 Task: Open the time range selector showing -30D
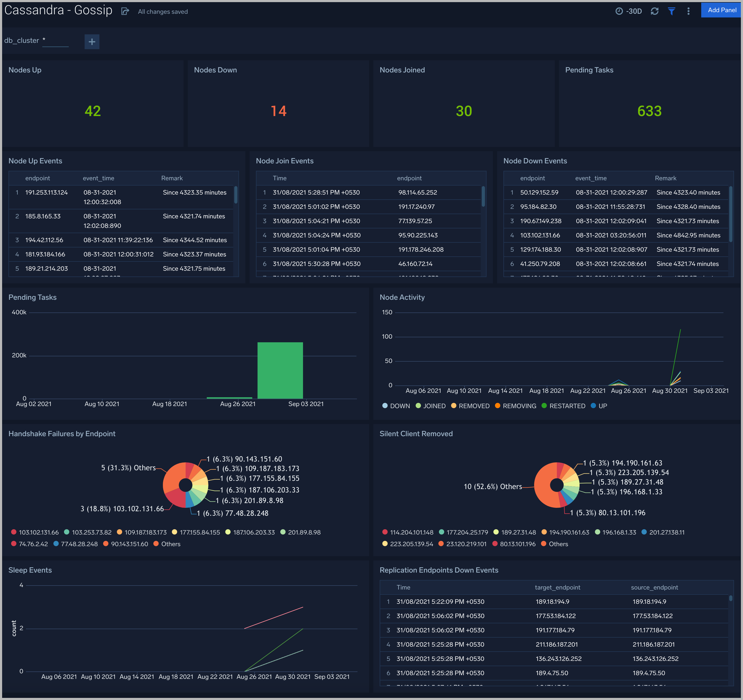point(633,11)
